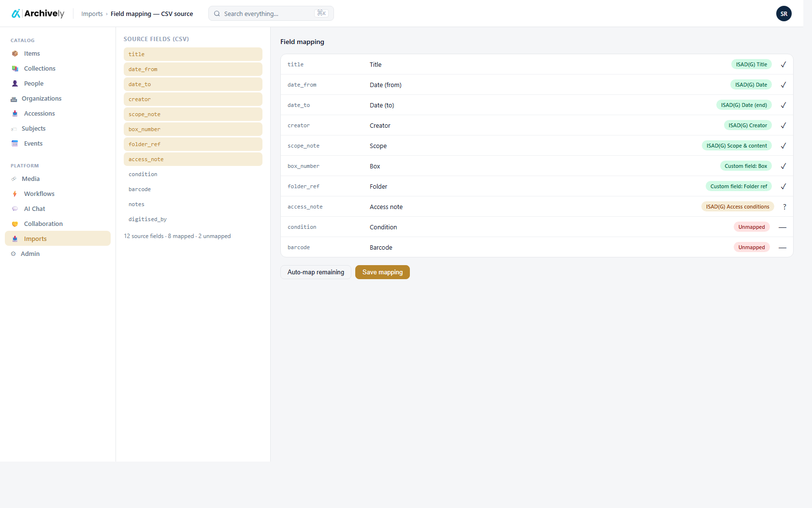Select the access_note source field chip
Screen dimensions: 812x508
pyautogui.click(x=193, y=159)
